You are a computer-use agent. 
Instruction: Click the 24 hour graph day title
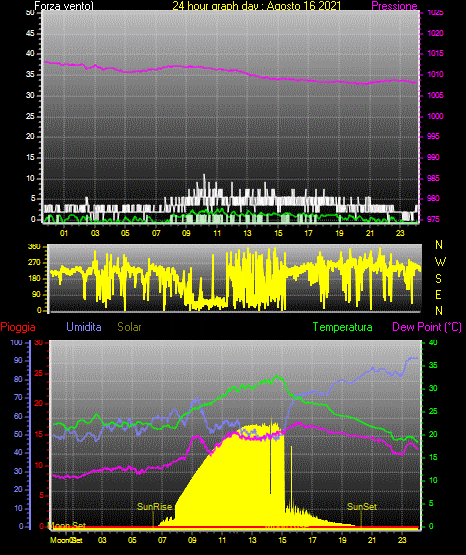(x=257, y=6)
